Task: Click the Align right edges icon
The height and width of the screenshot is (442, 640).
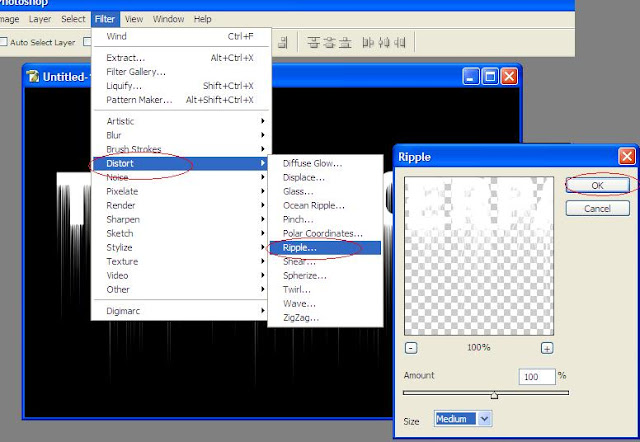Action: tap(283, 42)
